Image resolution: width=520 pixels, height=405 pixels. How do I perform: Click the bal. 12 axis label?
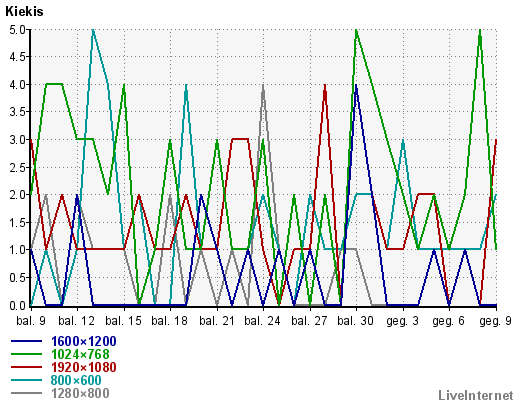(77, 321)
